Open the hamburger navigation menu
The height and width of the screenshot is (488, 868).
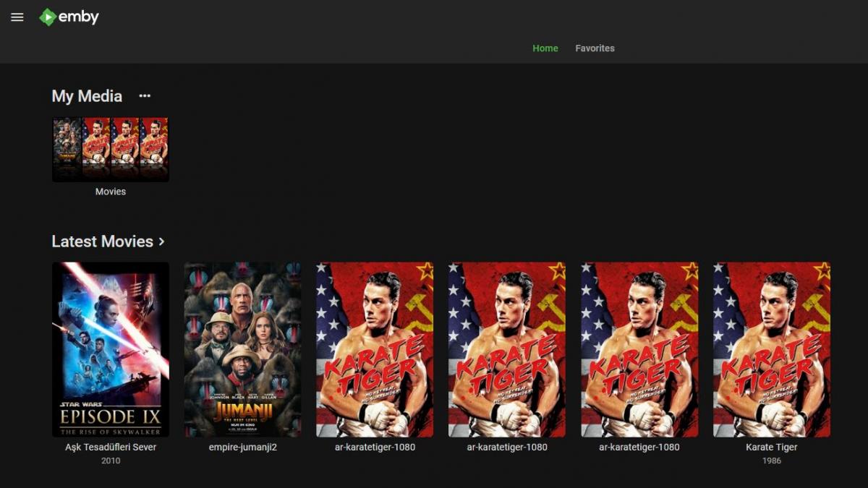(17, 17)
